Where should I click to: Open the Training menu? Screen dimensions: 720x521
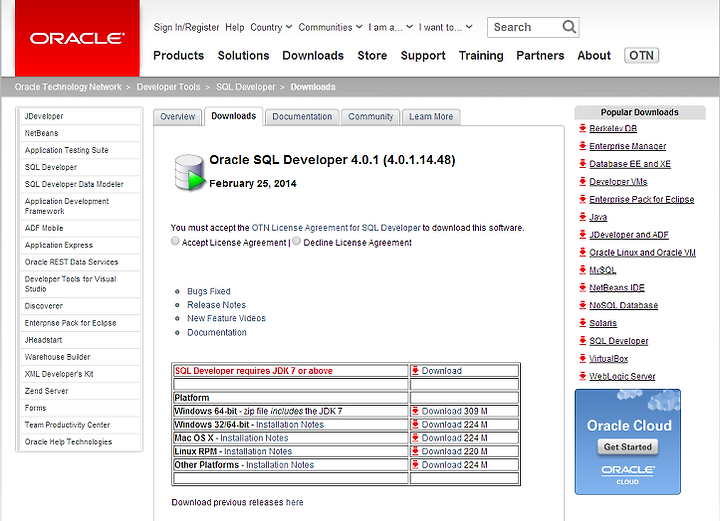pyautogui.click(x=481, y=56)
